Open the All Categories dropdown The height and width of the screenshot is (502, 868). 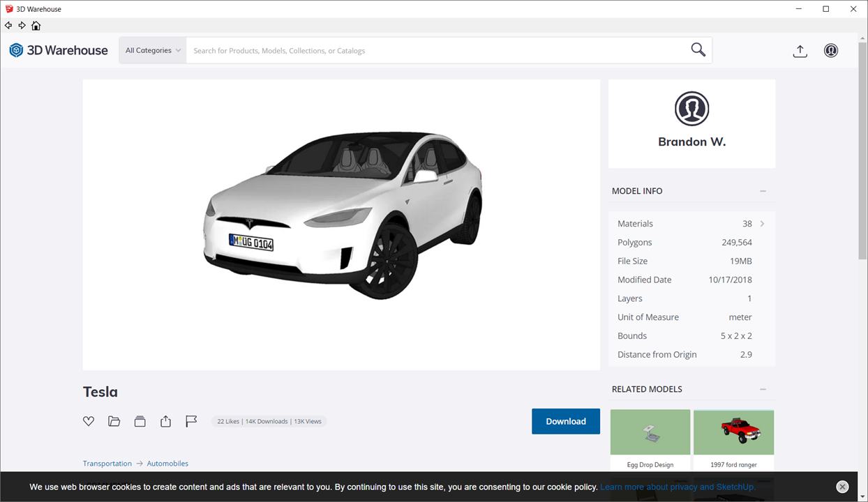153,50
